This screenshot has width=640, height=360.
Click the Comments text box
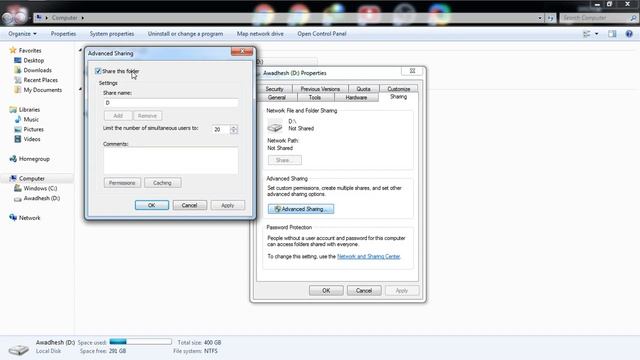point(171,161)
